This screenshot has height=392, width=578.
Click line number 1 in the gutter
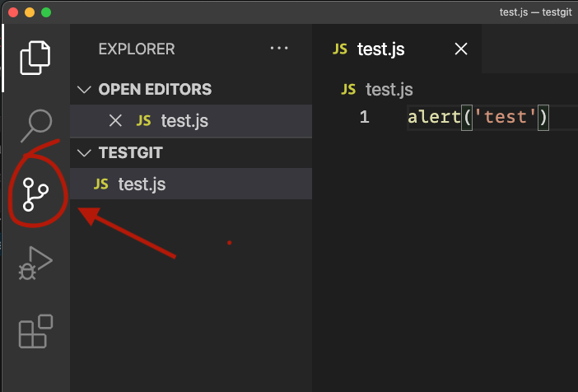[x=364, y=118]
